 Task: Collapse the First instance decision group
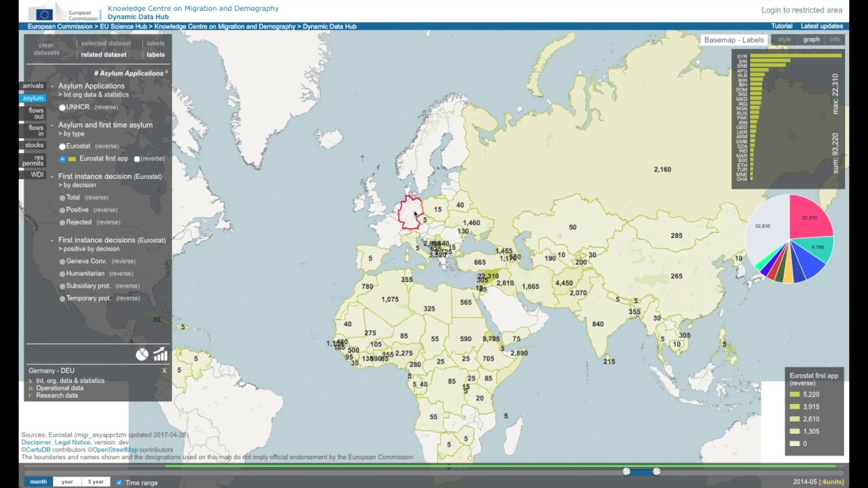52,176
